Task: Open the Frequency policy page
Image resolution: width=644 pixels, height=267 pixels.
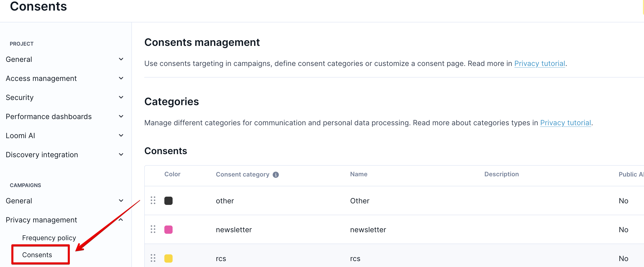Action: (x=49, y=238)
